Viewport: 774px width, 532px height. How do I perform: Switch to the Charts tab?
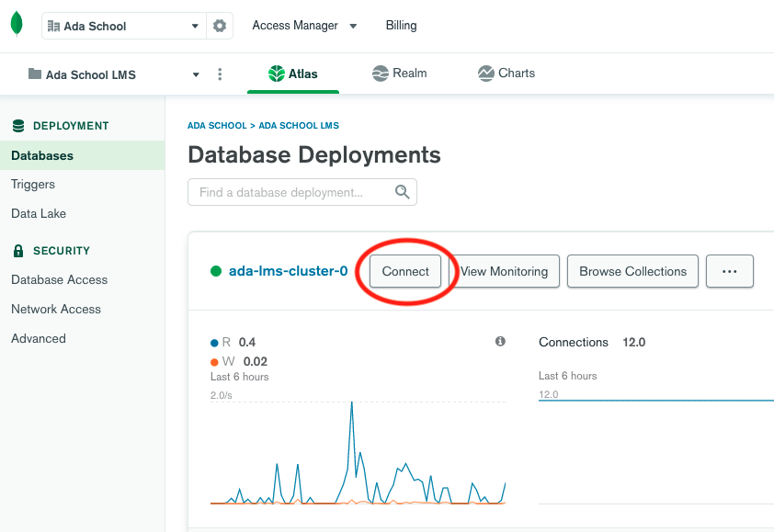(507, 73)
